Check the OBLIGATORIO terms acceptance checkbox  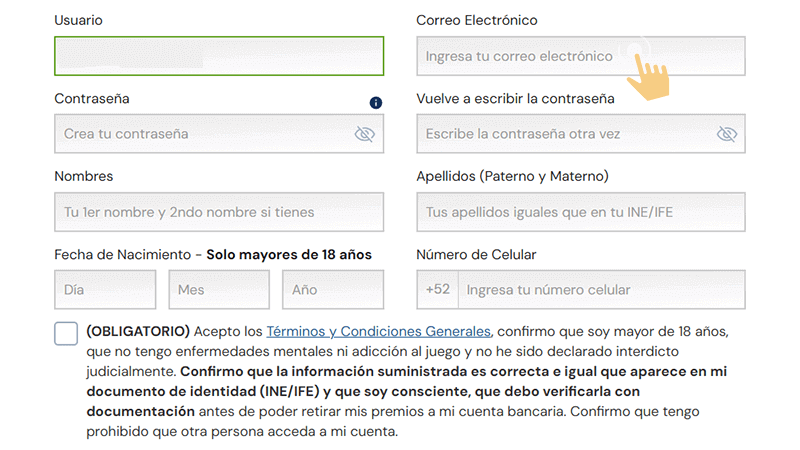66,333
